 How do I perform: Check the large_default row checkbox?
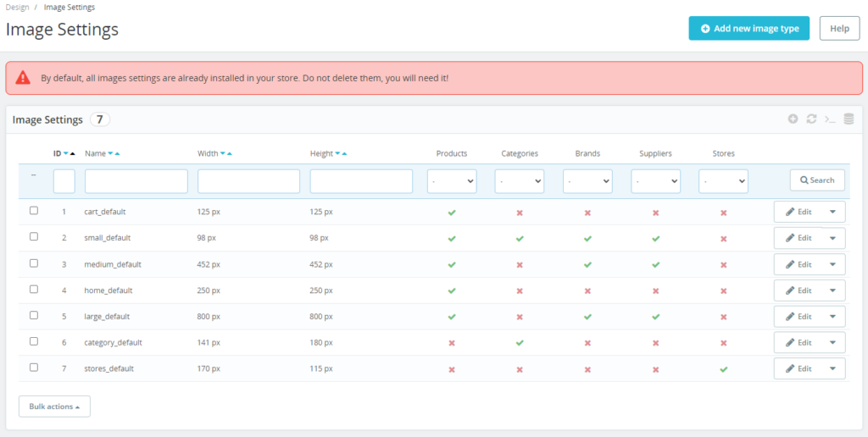(34, 315)
